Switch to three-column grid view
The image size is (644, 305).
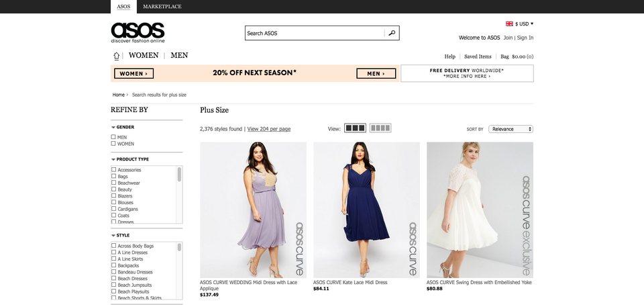pos(356,128)
